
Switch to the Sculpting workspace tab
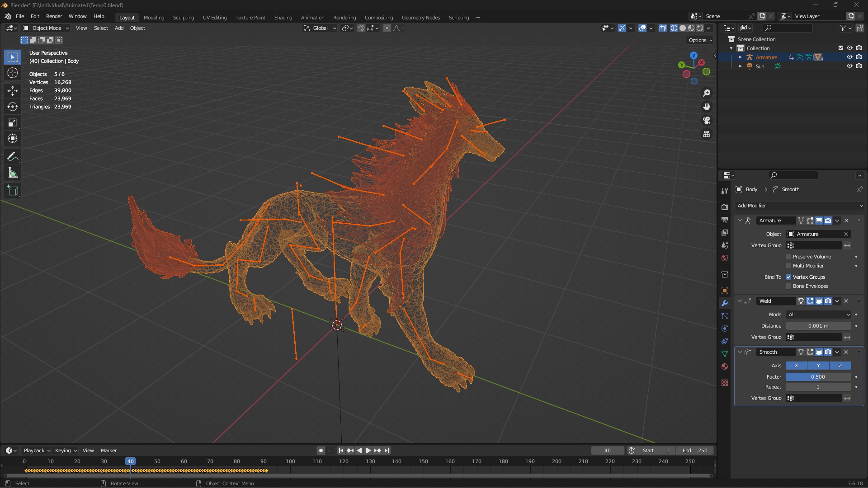click(x=183, y=18)
